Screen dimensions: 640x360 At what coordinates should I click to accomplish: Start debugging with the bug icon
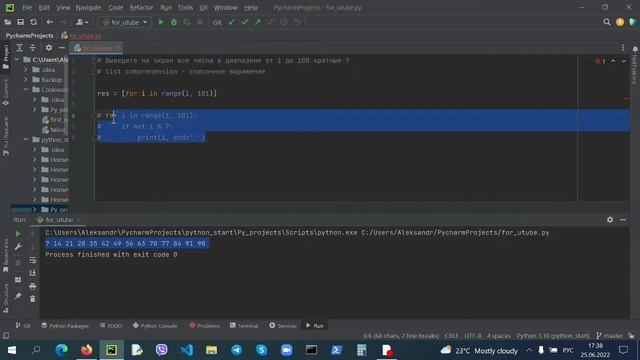(x=174, y=22)
